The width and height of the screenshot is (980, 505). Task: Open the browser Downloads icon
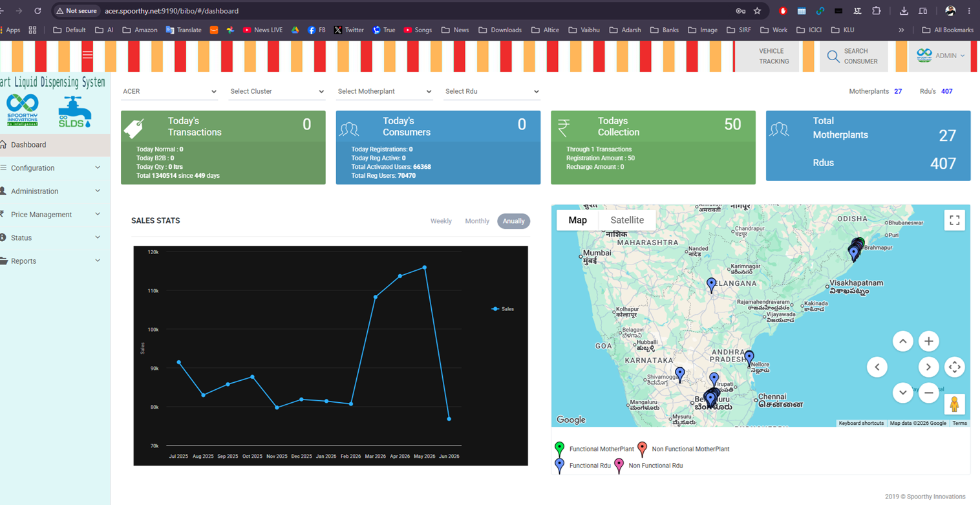[904, 11]
